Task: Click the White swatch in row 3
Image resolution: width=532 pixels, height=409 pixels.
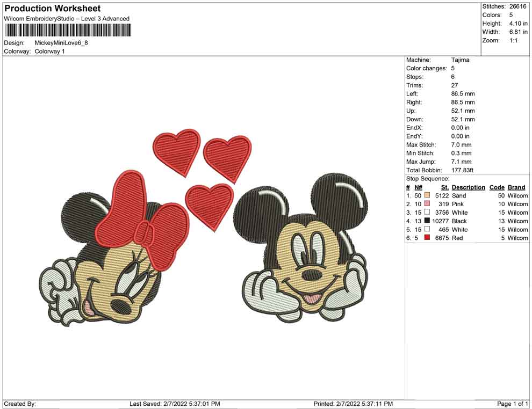Action: click(x=427, y=212)
